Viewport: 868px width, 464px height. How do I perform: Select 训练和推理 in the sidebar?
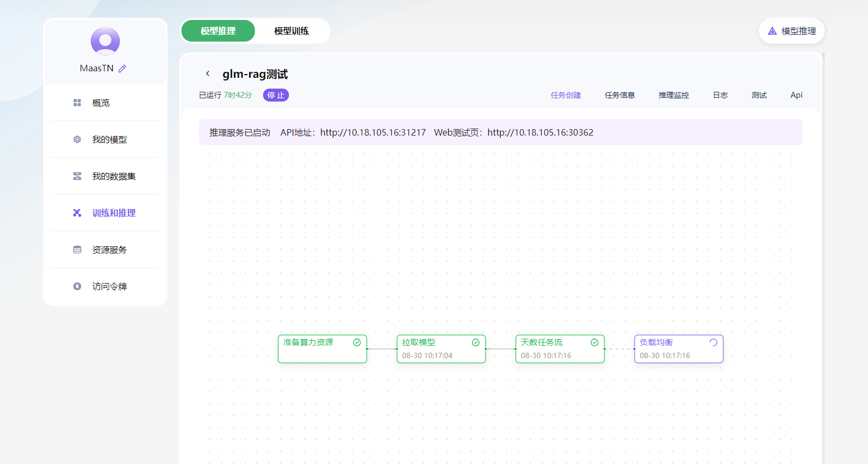point(105,213)
